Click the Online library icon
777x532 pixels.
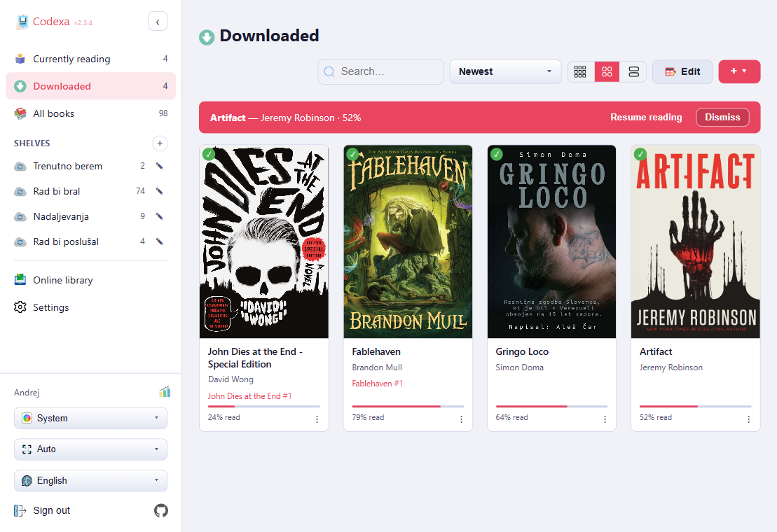(20, 280)
